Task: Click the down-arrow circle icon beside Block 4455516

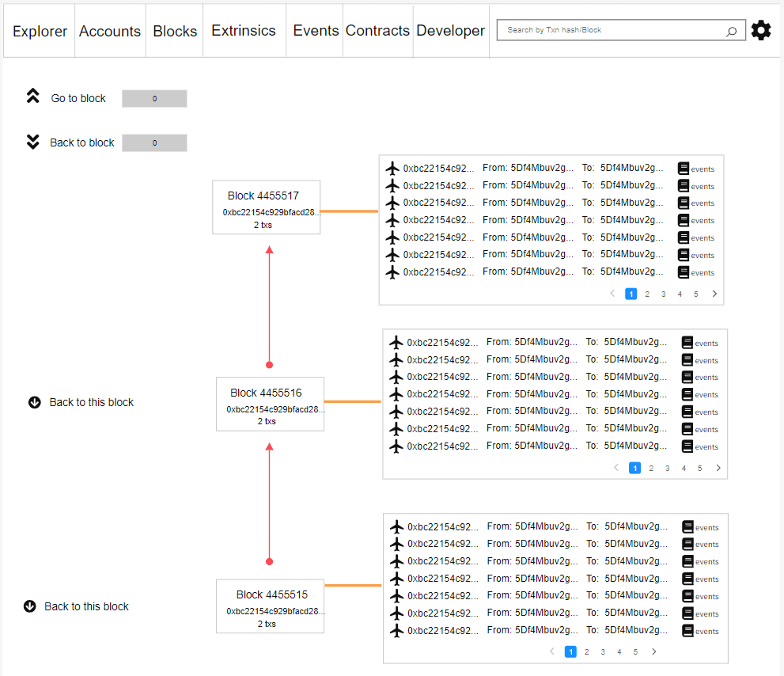Action: (x=34, y=402)
